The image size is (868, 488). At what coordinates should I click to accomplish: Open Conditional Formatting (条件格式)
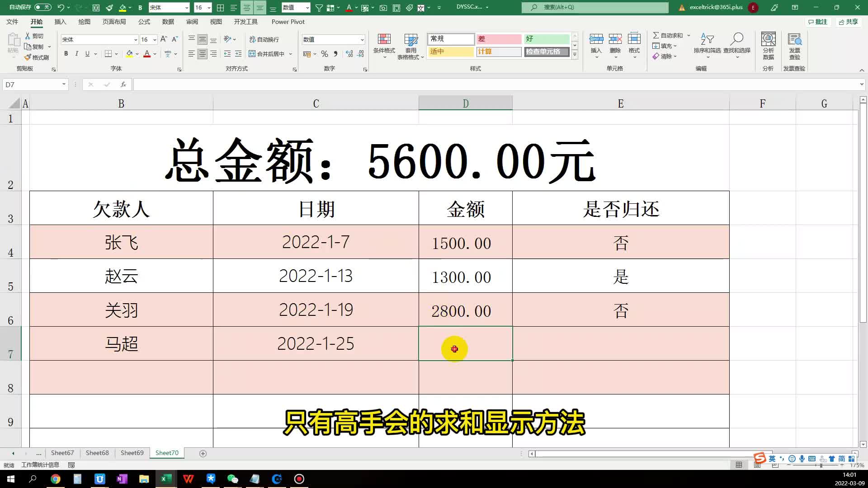point(384,45)
